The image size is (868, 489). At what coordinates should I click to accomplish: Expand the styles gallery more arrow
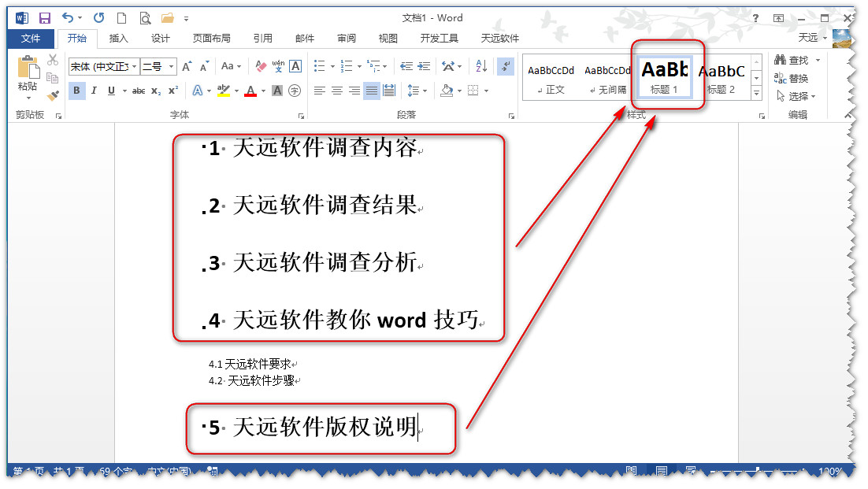coord(757,93)
